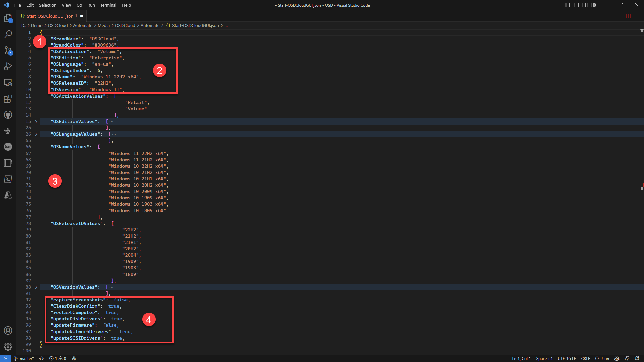The image size is (644, 362).
Task: Expand the folded OSEditionValues array
Action: [x=36, y=122]
